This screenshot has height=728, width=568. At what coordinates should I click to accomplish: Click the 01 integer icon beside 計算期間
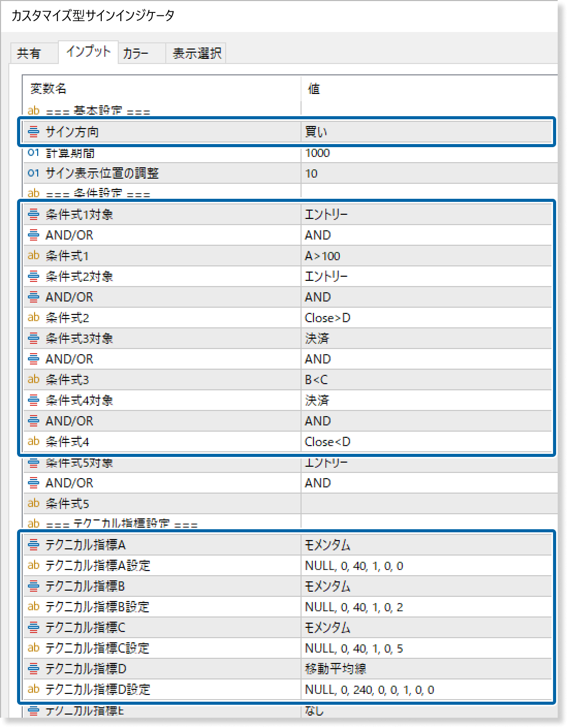coord(33,153)
